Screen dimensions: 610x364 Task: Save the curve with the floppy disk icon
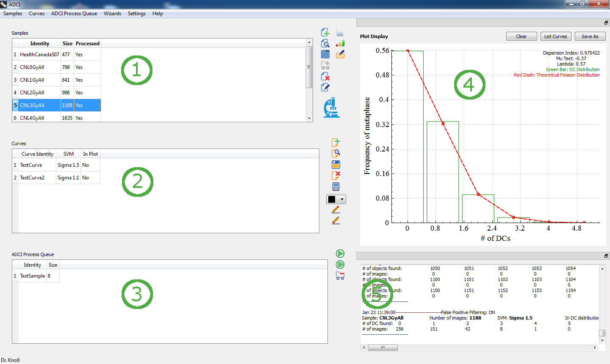coord(336,165)
